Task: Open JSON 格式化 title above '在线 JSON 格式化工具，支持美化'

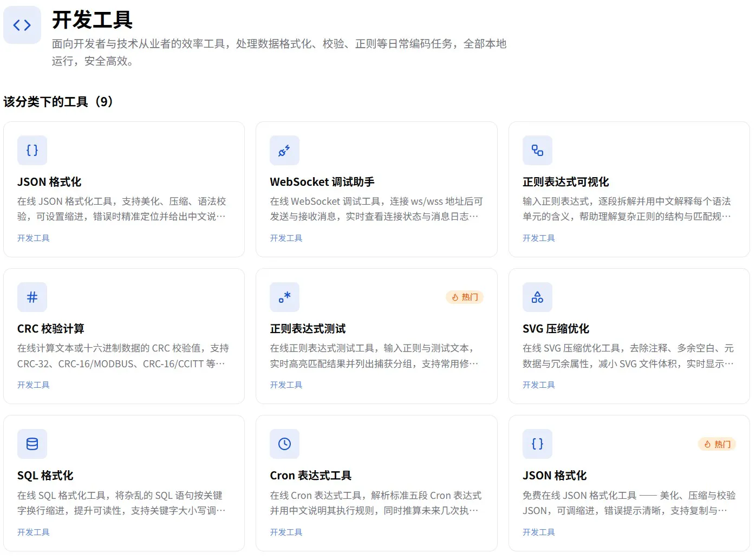Action: [x=49, y=182]
